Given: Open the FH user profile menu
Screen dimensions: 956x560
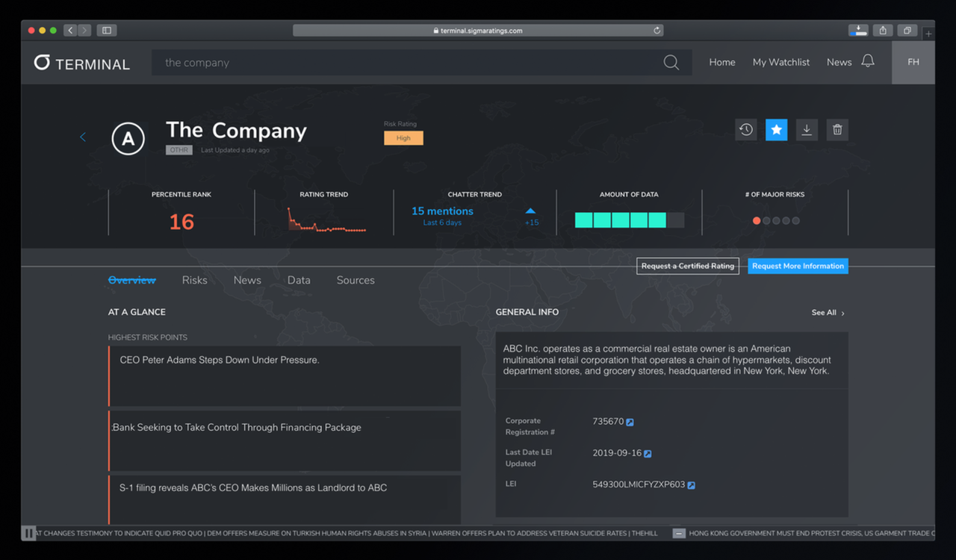Looking at the screenshot, I should click(x=913, y=62).
